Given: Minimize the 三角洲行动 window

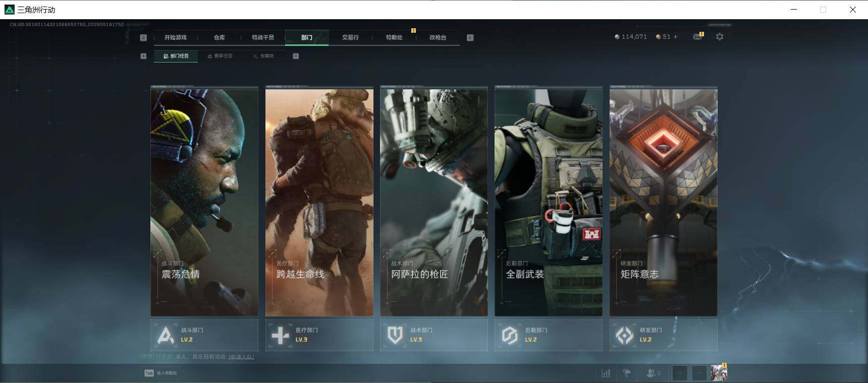Looking at the screenshot, I should (794, 10).
